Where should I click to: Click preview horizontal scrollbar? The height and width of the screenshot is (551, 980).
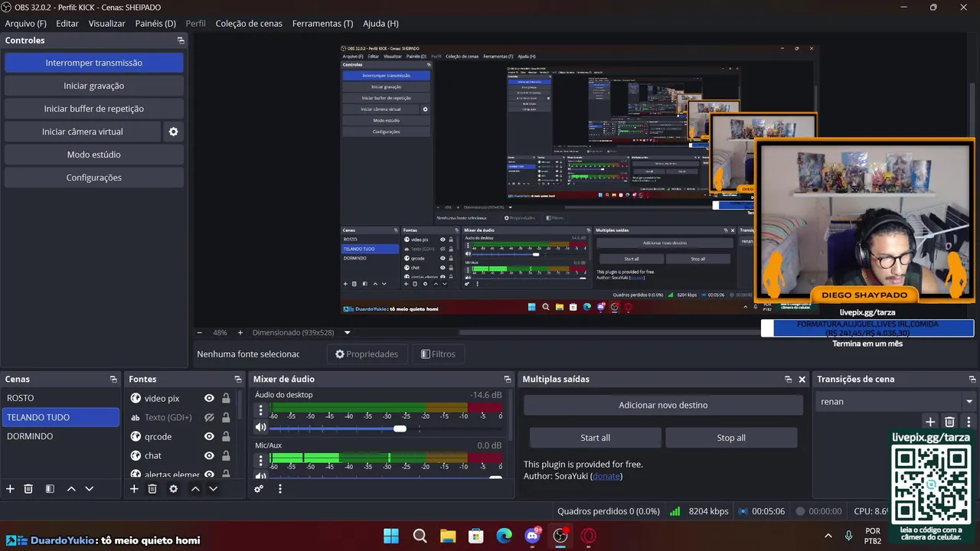[610, 333]
